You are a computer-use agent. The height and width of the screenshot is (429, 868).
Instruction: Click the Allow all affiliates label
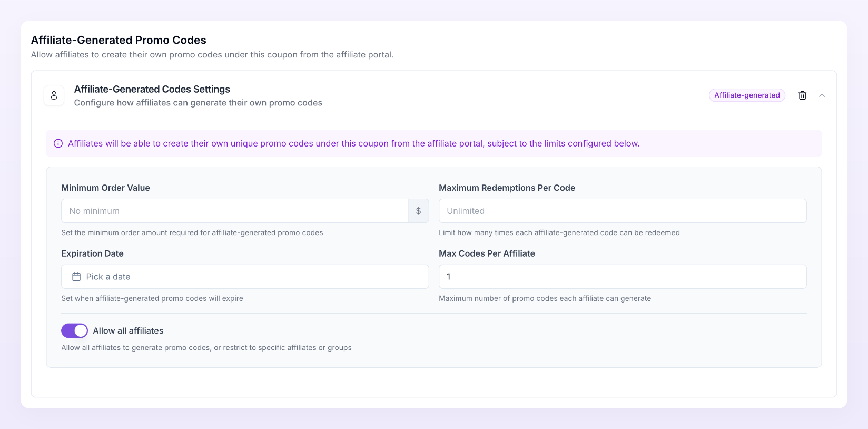point(128,330)
